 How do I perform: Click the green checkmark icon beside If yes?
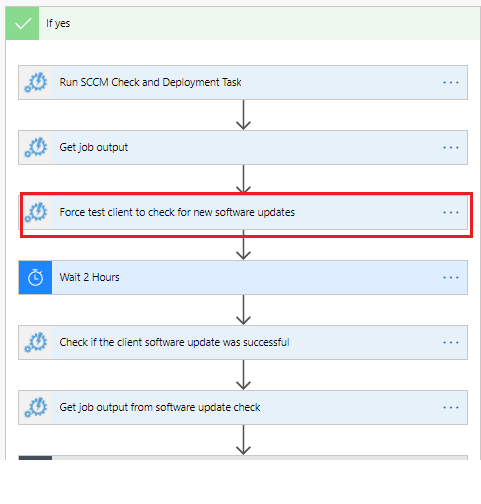coord(22,23)
